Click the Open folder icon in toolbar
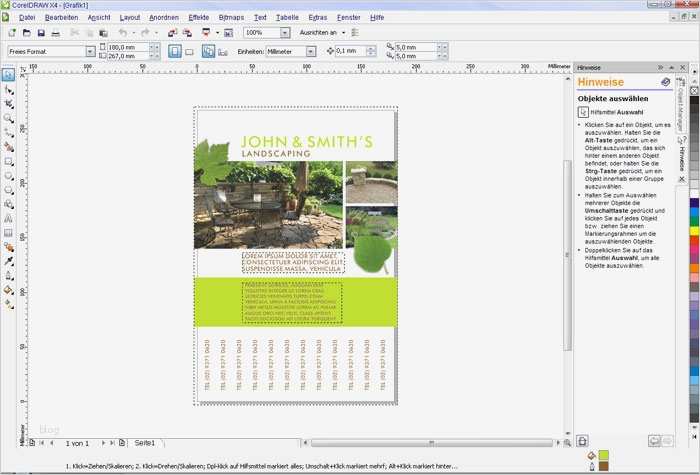The image size is (700, 475). [26, 33]
